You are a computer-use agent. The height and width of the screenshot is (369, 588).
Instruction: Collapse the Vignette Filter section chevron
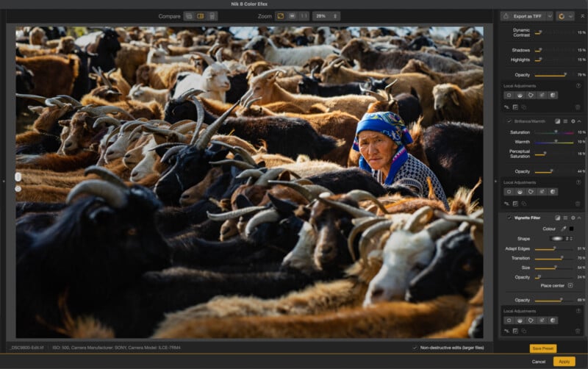point(579,218)
